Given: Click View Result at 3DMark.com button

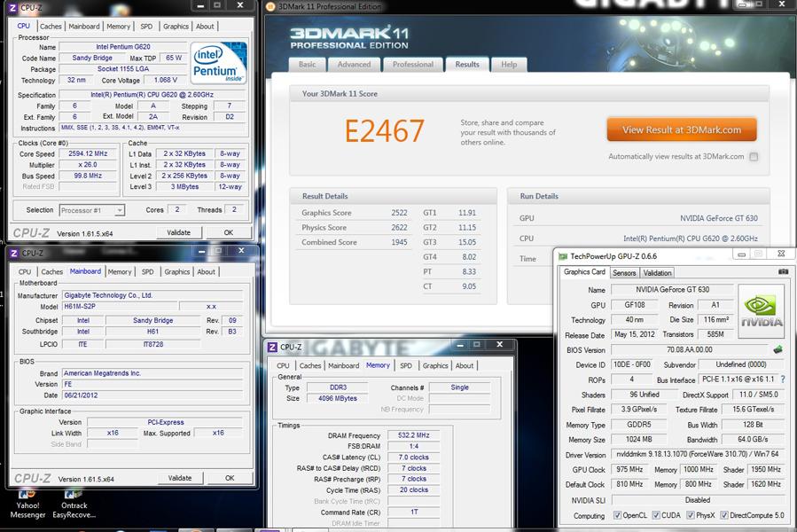Looking at the screenshot, I should point(682,129).
